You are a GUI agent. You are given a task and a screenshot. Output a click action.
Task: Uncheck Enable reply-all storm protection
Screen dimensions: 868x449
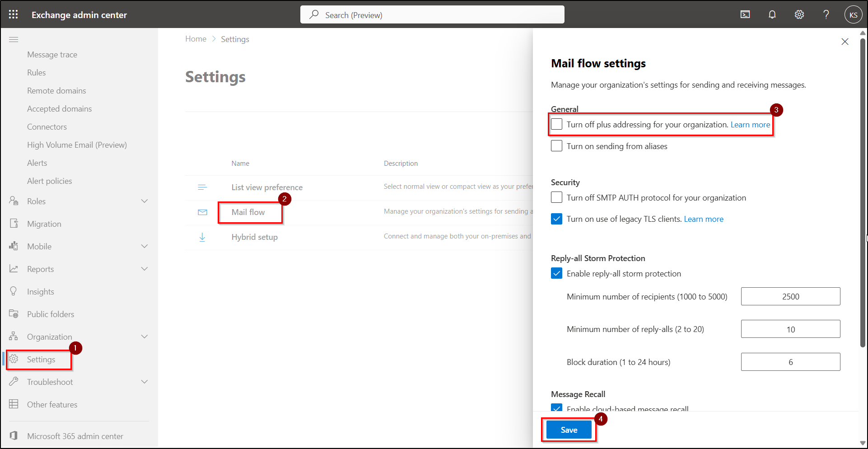point(557,273)
